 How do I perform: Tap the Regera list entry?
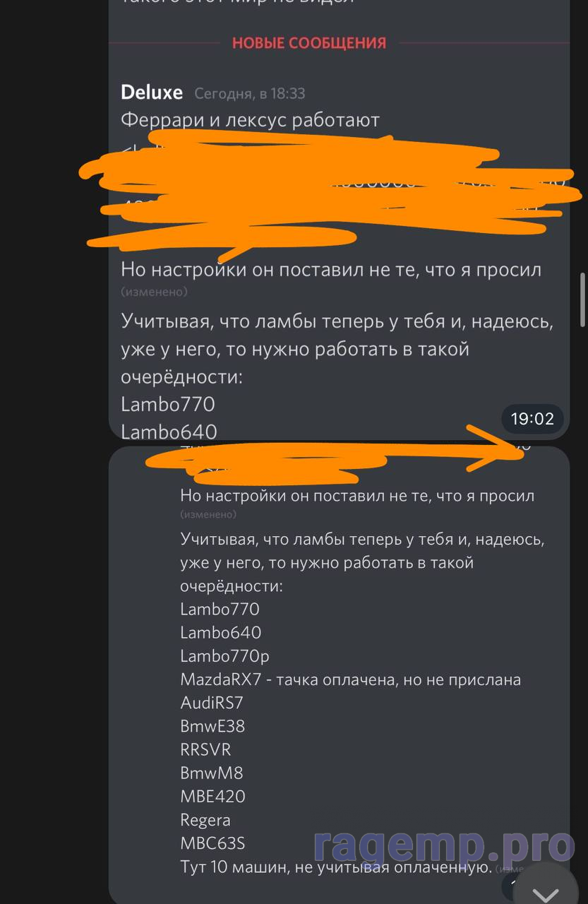coord(205,820)
